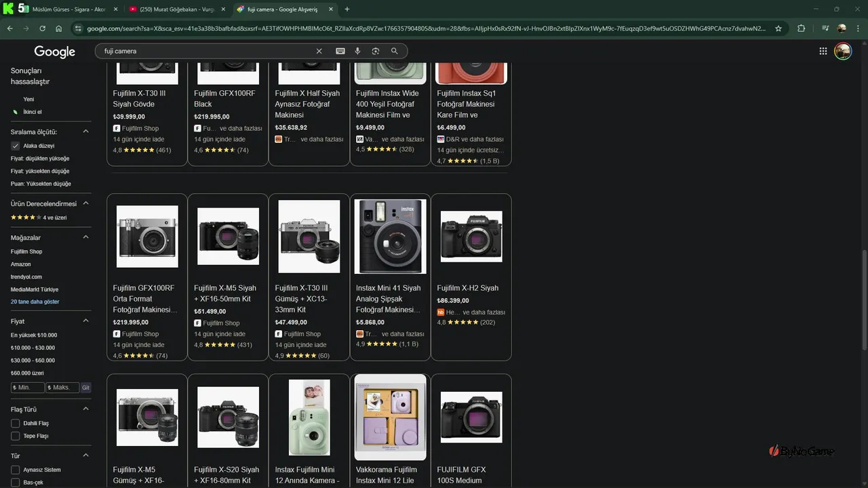Screen dimensions: 868x488
Task: Show 20 tane daha göster stores
Action: point(35,302)
